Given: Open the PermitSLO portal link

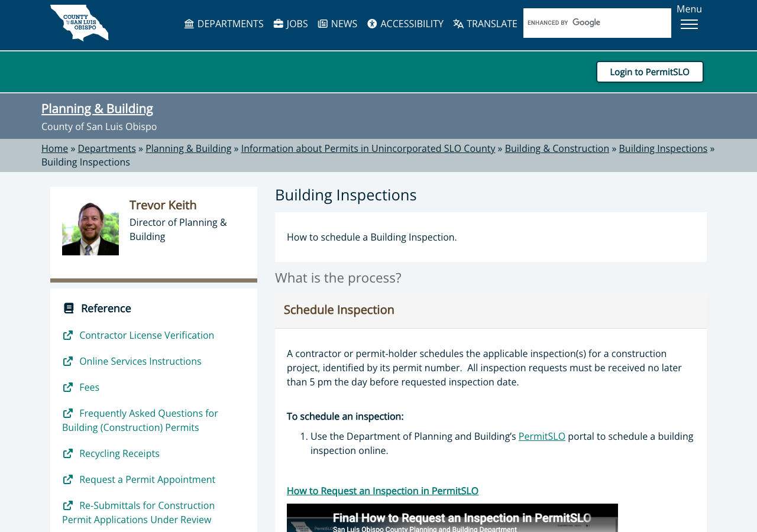Looking at the screenshot, I should click(x=542, y=436).
